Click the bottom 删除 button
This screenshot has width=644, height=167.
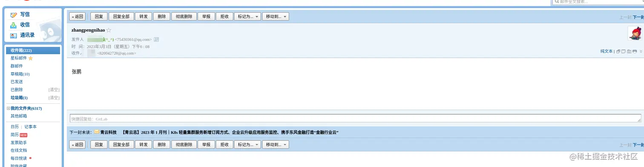coord(161,145)
